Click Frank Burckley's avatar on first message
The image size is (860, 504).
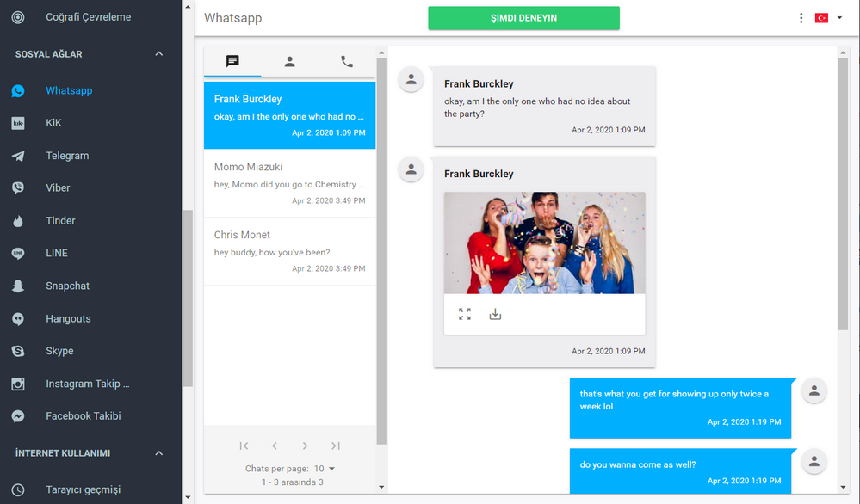point(411,80)
